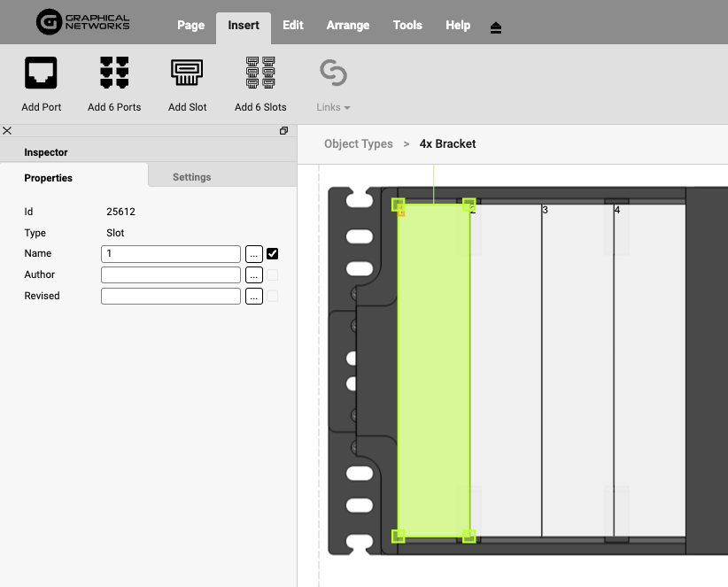The width and height of the screenshot is (728, 587).
Task: Click the Graphical Networks logo
Action: (83, 22)
